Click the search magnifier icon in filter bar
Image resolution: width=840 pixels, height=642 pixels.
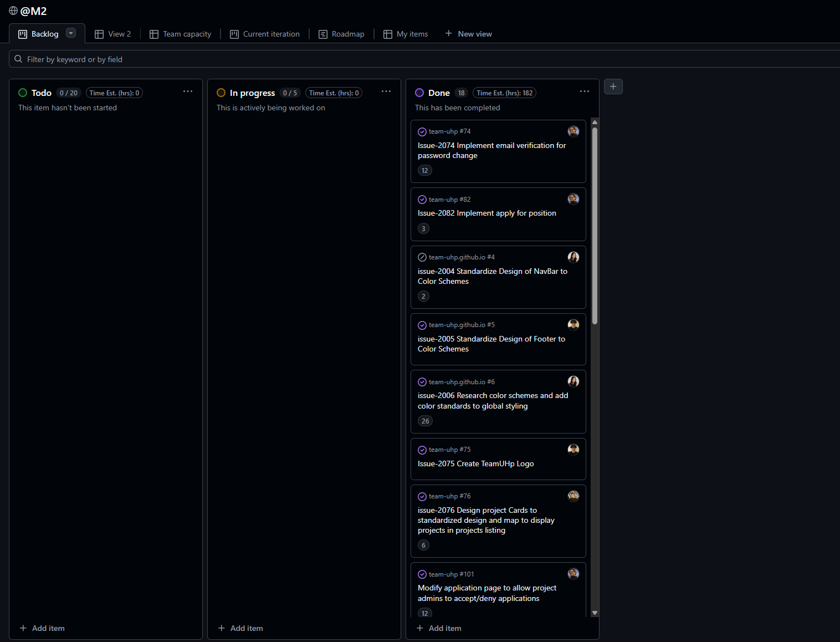pos(18,59)
